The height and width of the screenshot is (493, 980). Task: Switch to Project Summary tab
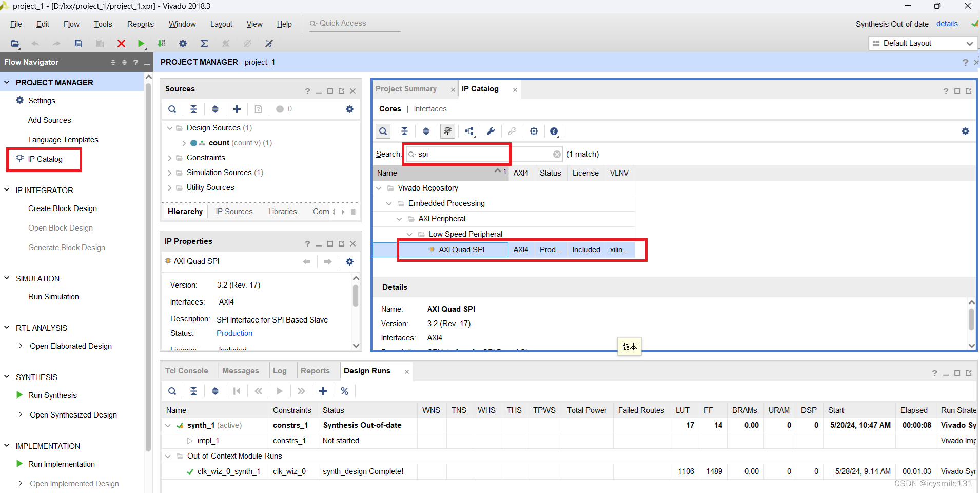406,89
